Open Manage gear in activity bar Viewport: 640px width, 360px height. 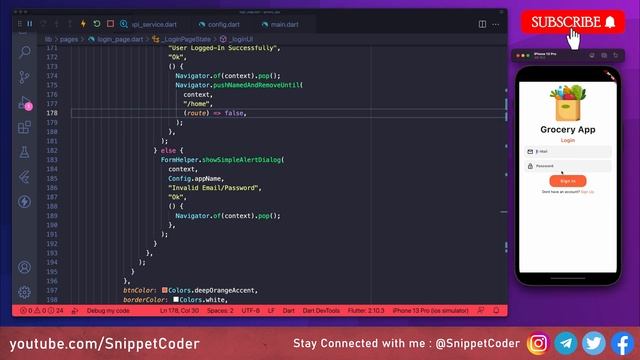24,292
